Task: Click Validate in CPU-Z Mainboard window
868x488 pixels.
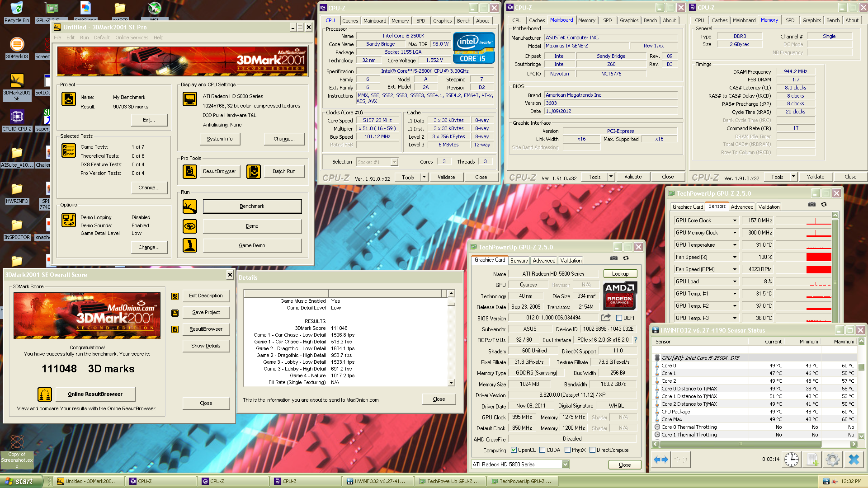Action: coord(633,177)
